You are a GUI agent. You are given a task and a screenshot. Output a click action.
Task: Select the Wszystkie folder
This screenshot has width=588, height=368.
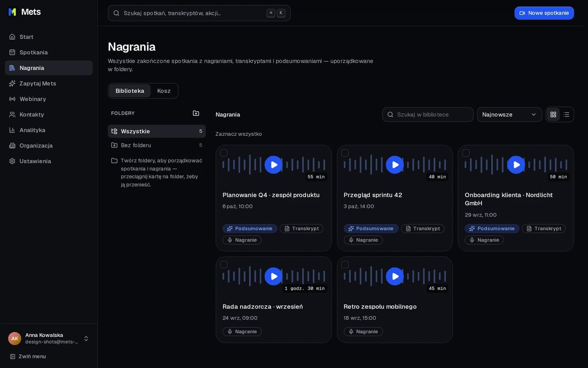click(157, 131)
